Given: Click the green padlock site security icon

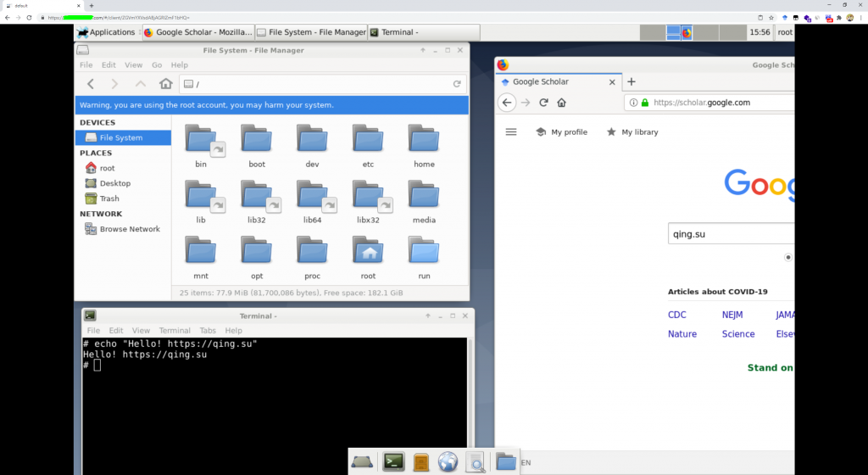Looking at the screenshot, I should [x=644, y=103].
